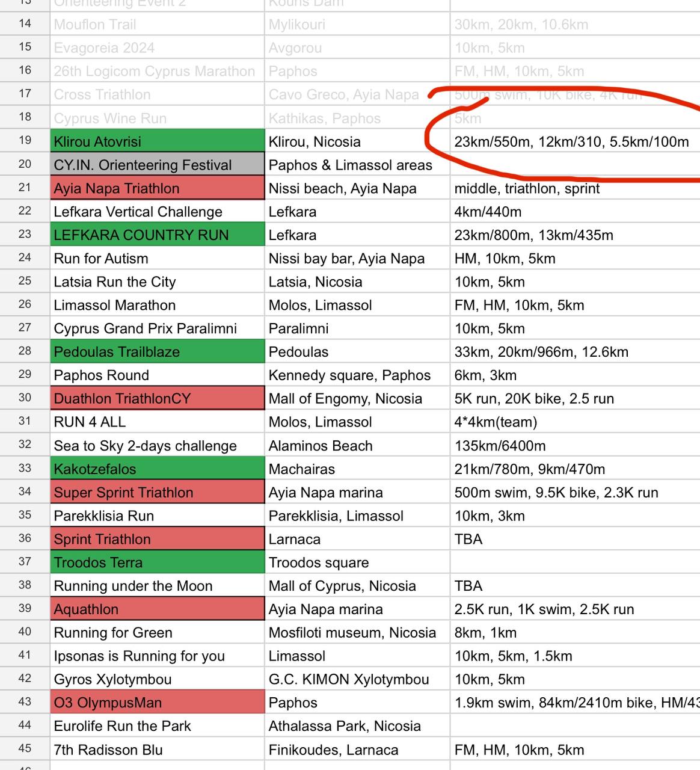The height and width of the screenshot is (770, 700).
Task: Click the Super Sprint Triathlon cell
Action: coord(157,493)
